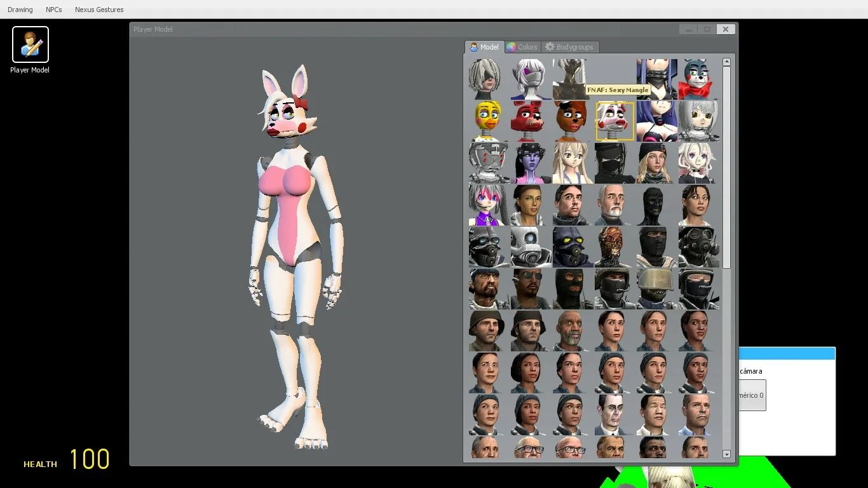Select the blue Toy Bonnie model
868x488 pixels.
(x=698, y=79)
